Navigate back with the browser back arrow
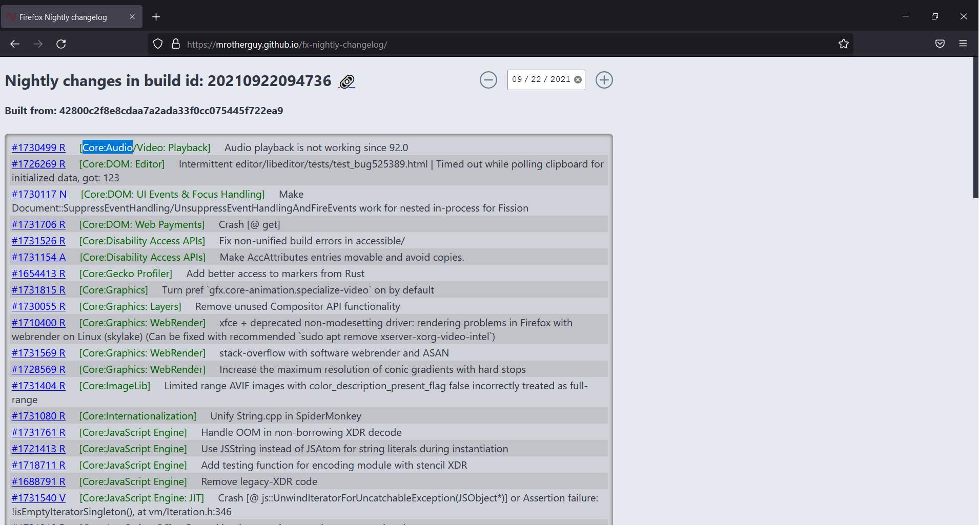Viewport: 980px width, 526px height. coord(15,44)
